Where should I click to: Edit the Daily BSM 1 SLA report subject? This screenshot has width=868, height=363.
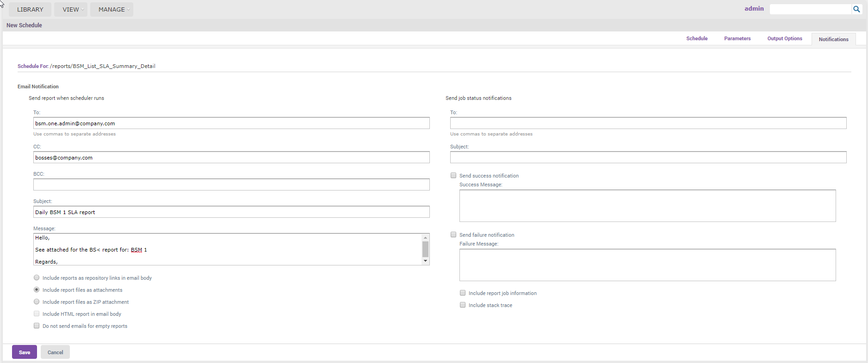tap(231, 212)
